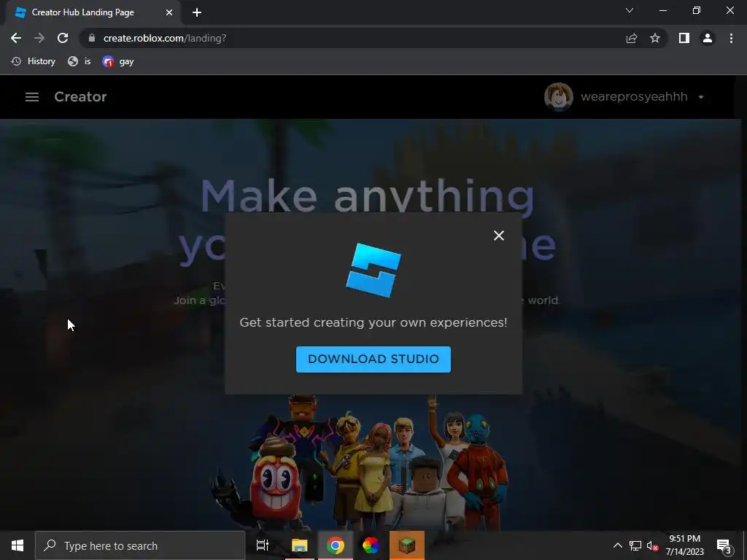Image resolution: width=747 pixels, height=560 pixels.
Task: Open the History bookmark
Action: click(34, 61)
